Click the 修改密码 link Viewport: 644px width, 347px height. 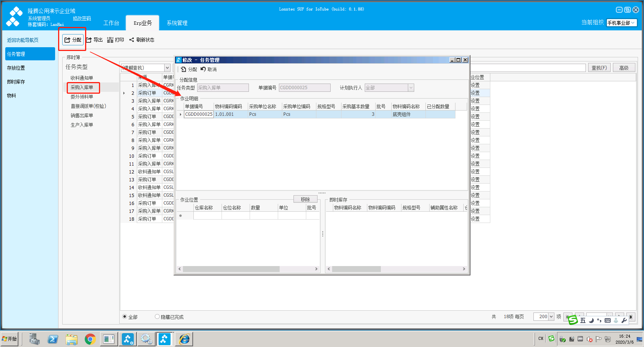tap(82, 18)
